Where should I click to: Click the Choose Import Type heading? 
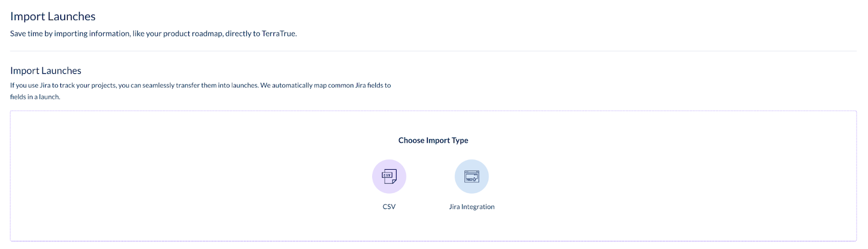click(433, 140)
